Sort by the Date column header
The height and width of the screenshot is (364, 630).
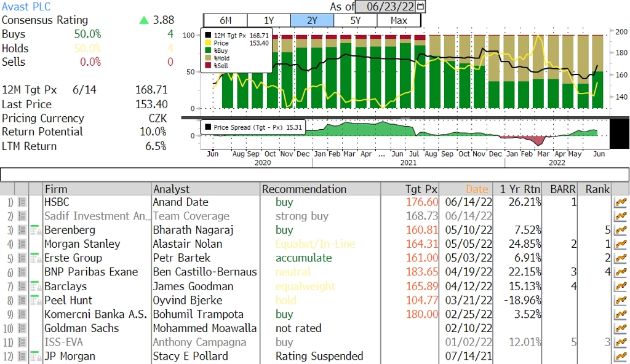[x=467, y=189]
